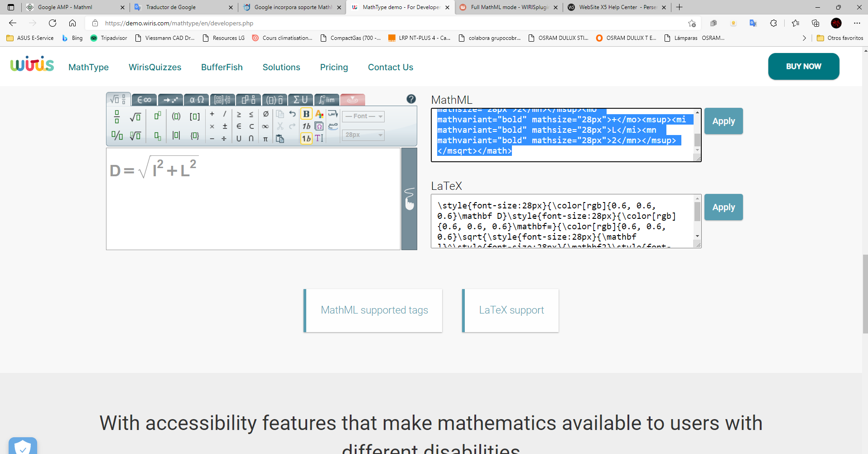
Task: Insert an nth root template
Action: pos(135,135)
